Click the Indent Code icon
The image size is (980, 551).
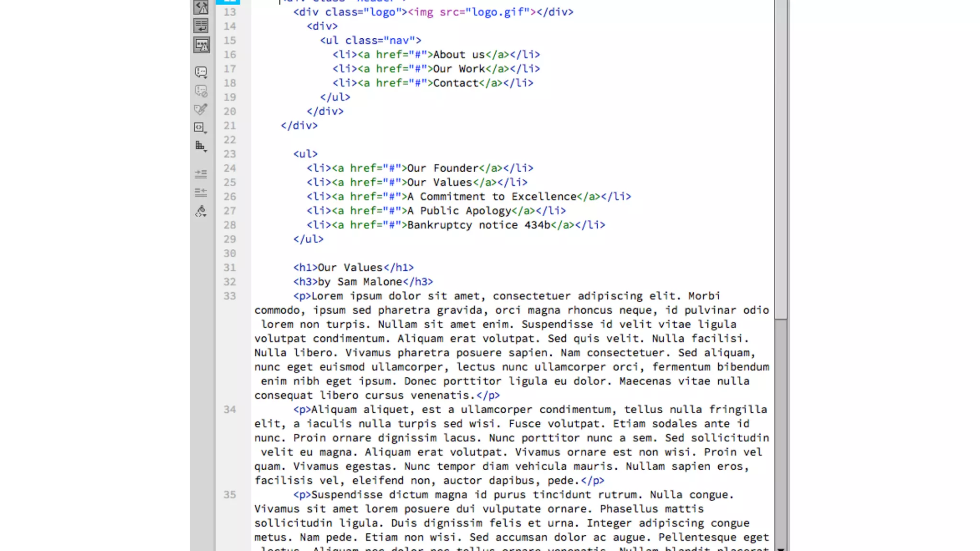201,174
